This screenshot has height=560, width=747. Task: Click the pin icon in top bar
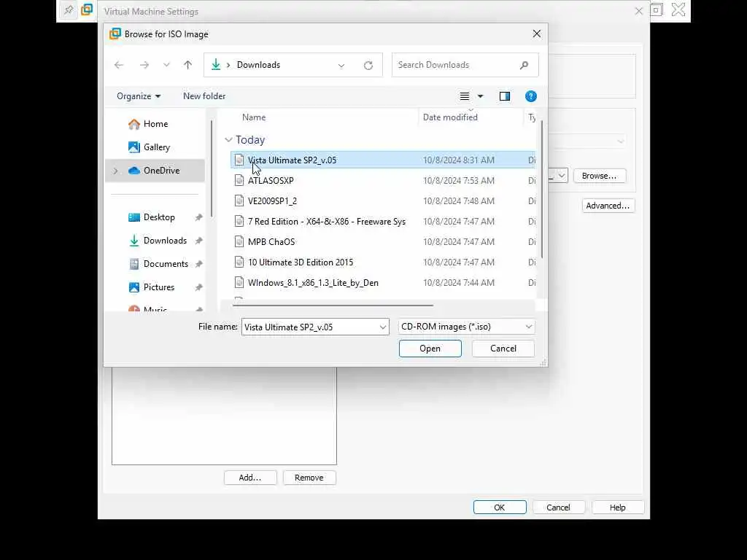coord(69,9)
